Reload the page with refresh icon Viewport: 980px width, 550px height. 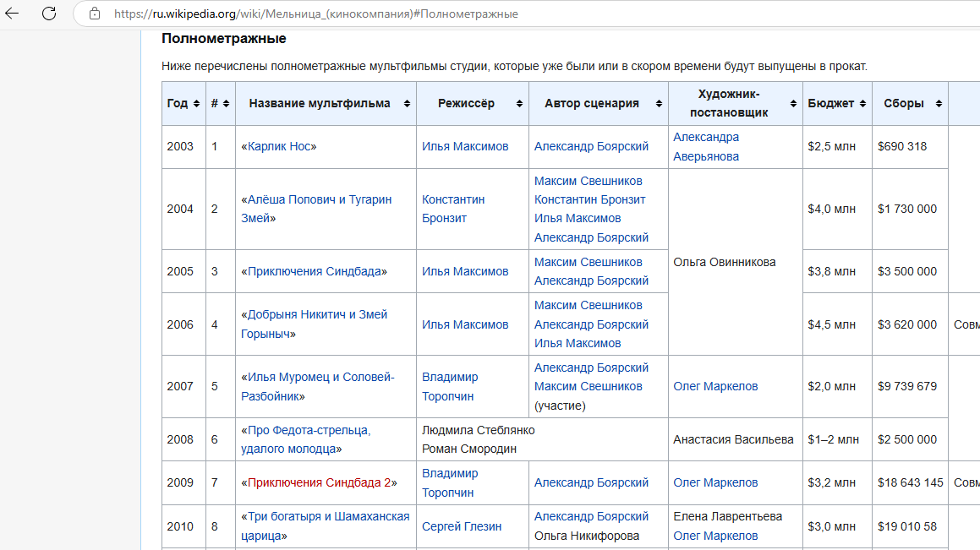(49, 14)
